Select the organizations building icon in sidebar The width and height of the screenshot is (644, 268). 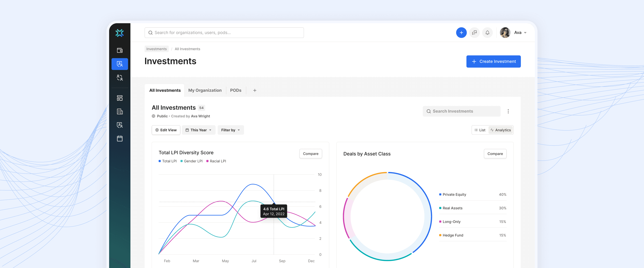(x=120, y=111)
